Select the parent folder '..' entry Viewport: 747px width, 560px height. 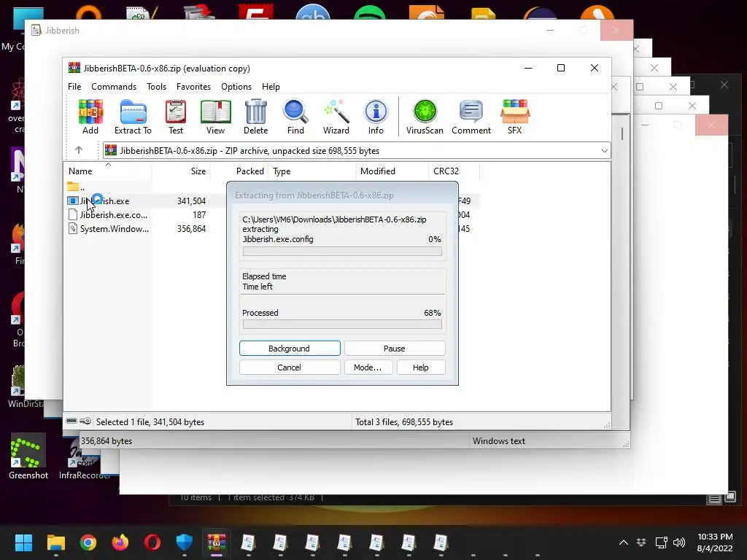pyautogui.click(x=76, y=187)
